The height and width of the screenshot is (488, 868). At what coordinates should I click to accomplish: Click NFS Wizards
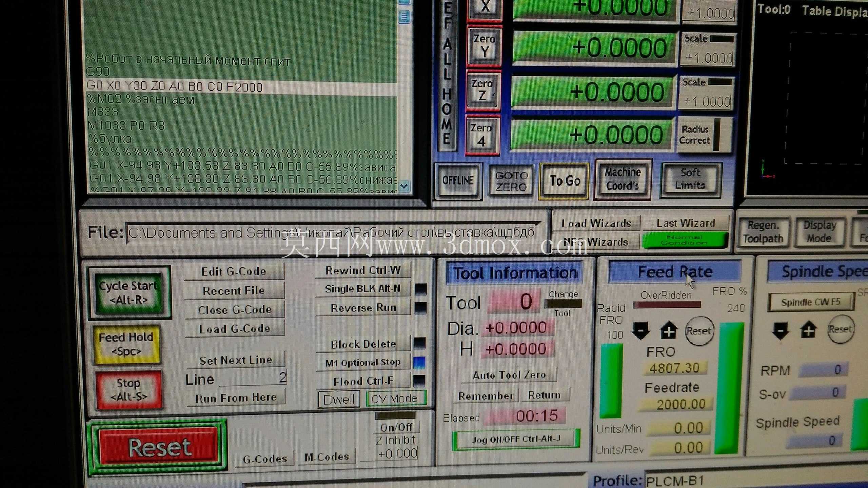(x=596, y=242)
